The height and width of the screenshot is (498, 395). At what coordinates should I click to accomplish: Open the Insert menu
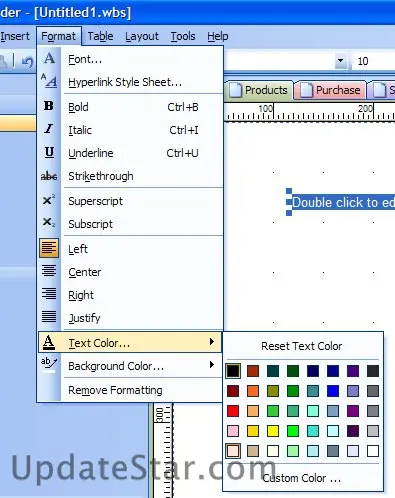click(15, 36)
